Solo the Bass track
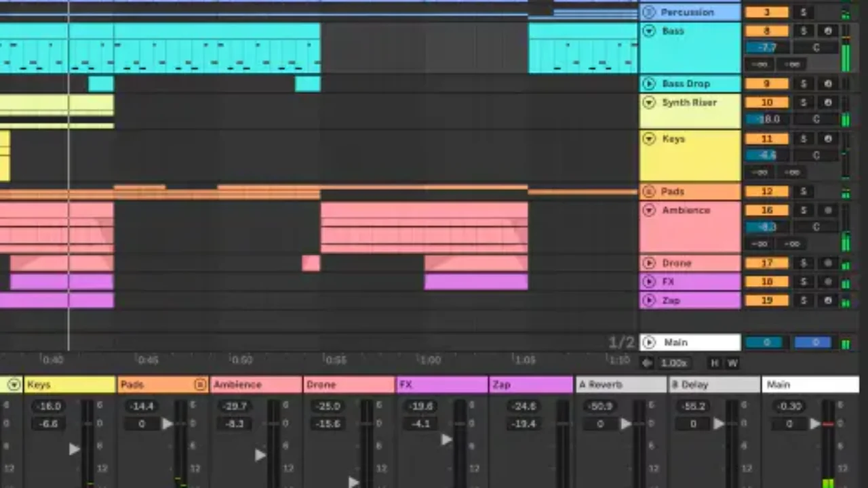The image size is (868, 488). 804,31
